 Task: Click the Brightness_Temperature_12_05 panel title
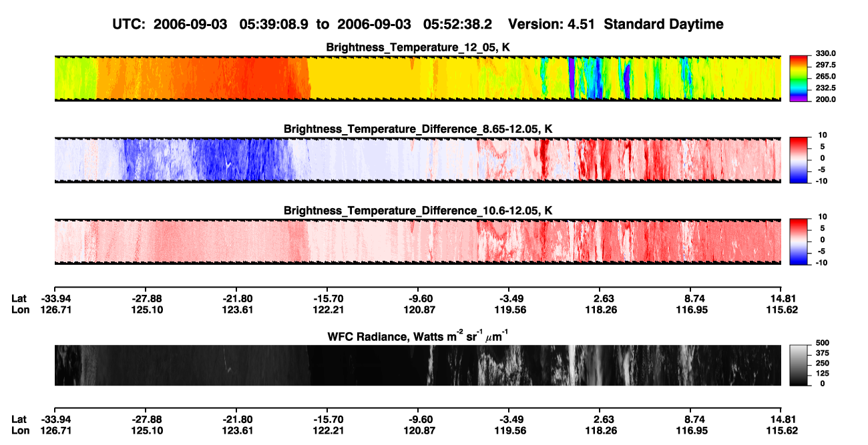(418, 47)
